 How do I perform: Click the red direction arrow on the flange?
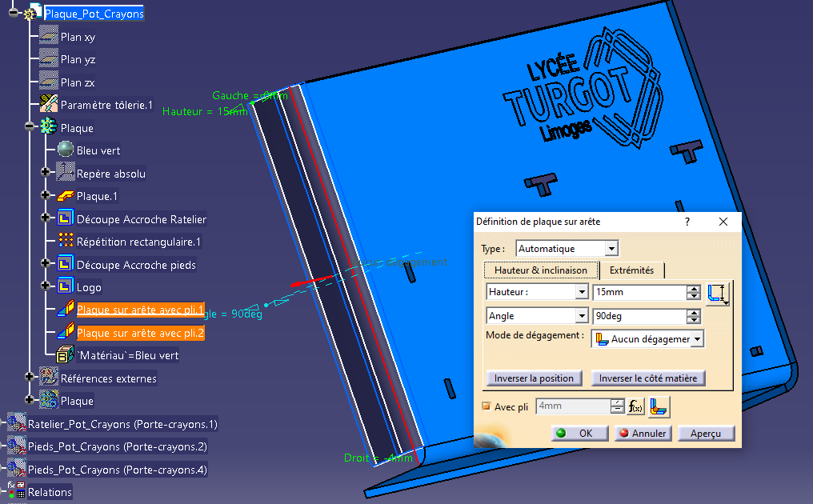313,282
